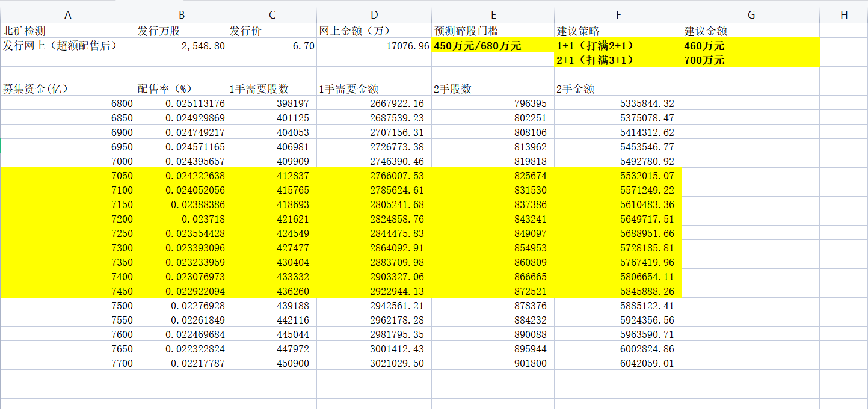Select column G header
This screenshot has height=409, width=868.
click(x=751, y=15)
